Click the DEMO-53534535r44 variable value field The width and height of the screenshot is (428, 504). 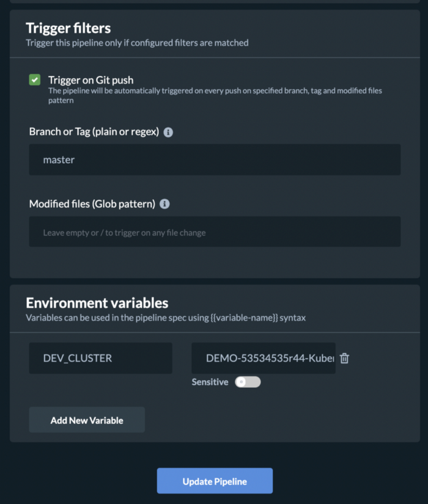coord(263,358)
